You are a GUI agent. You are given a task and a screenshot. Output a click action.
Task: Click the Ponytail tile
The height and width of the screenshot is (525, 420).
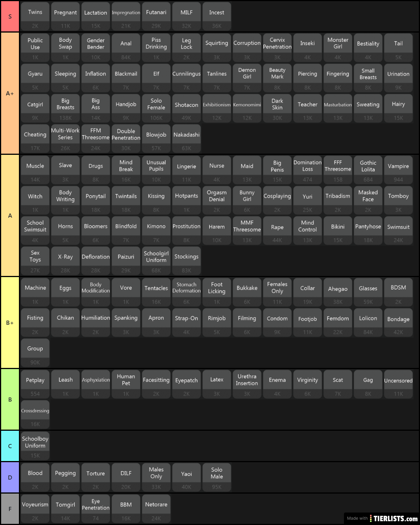(96, 200)
